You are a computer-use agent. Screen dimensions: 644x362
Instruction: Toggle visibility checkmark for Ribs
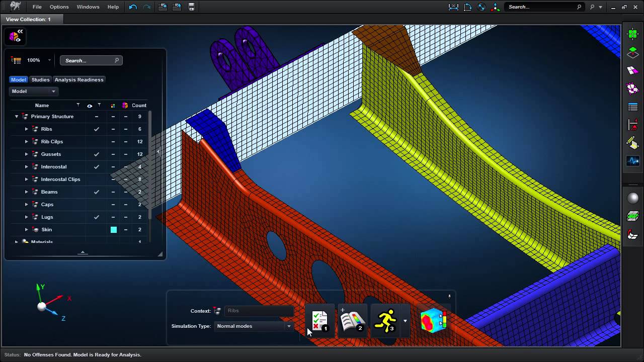click(97, 129)
